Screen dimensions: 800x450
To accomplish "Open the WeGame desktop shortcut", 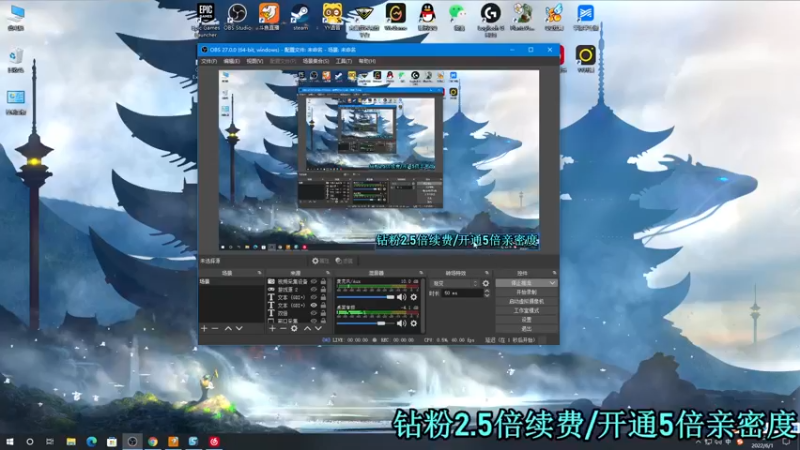I will [395, 17].
